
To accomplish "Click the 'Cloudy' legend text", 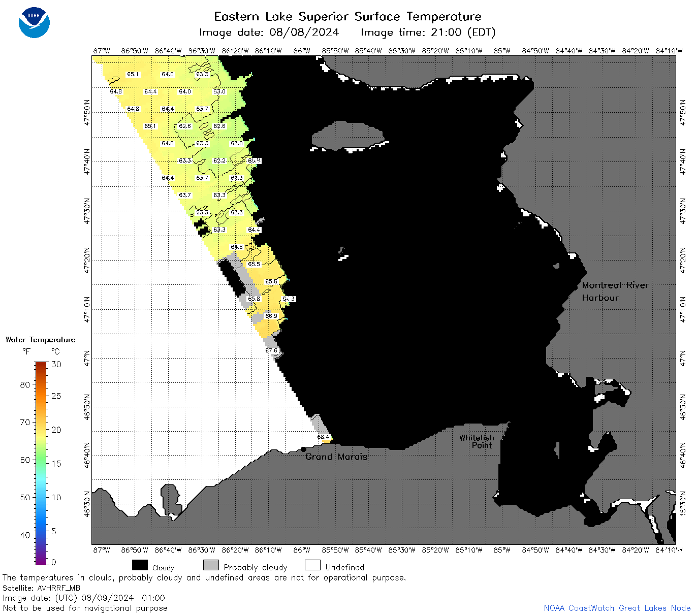I will (163, 568).
